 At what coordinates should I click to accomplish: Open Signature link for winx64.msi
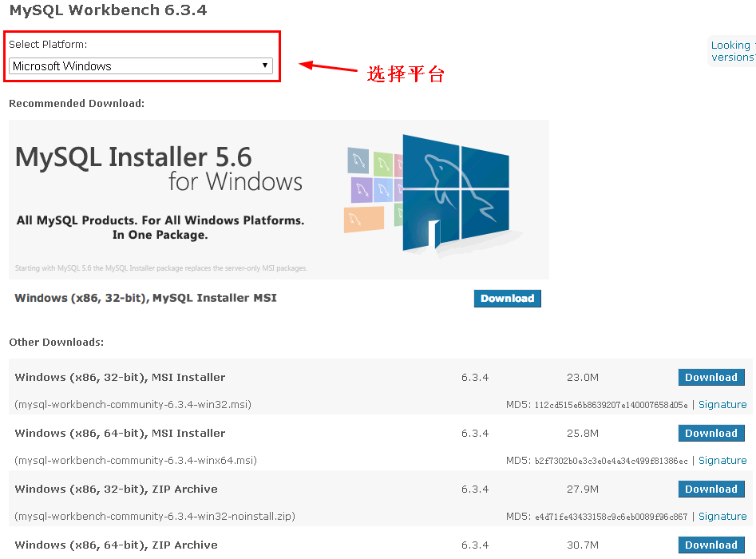(x=722, y=461)
